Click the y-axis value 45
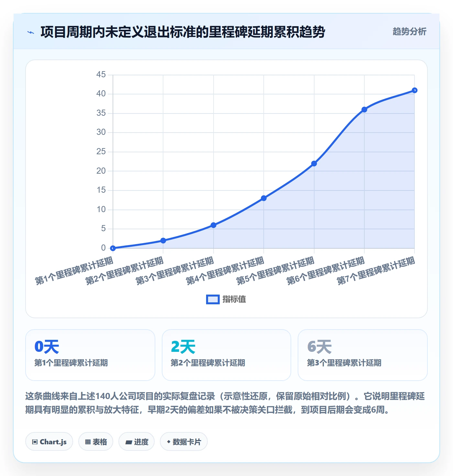 101,75
